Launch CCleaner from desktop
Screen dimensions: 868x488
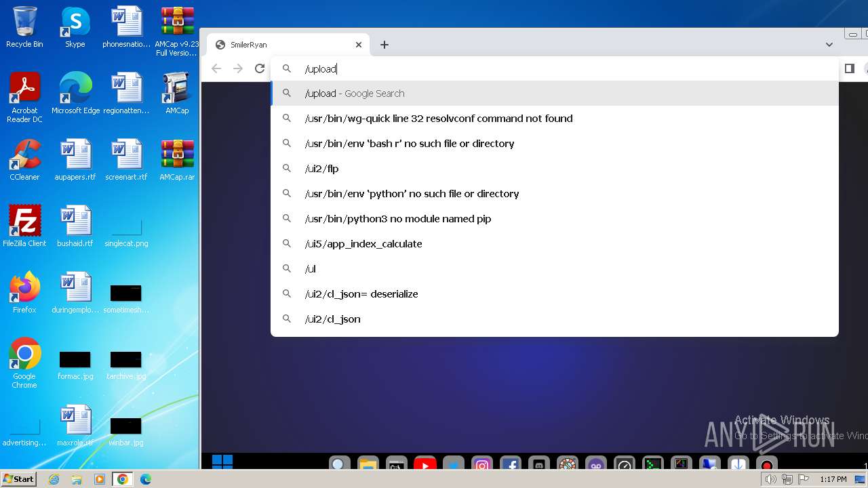point(24,160)
